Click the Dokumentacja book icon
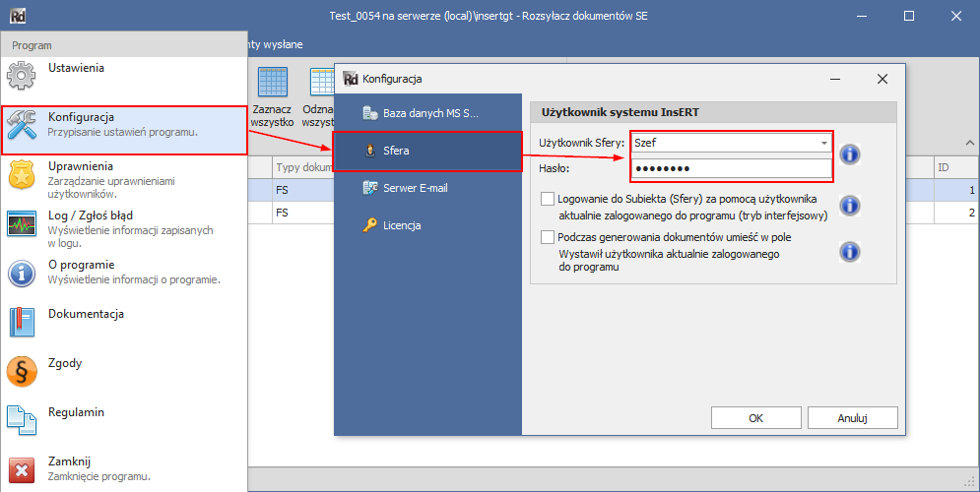Screen dimensions: 980x492 coord(22,322)
